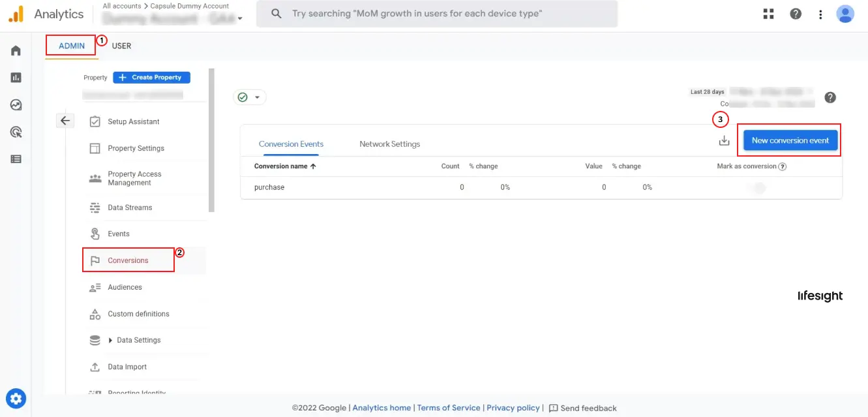Click the Data Import upload icon
The width and height of the screenshot is (868, 417).
tap(95, 367)
